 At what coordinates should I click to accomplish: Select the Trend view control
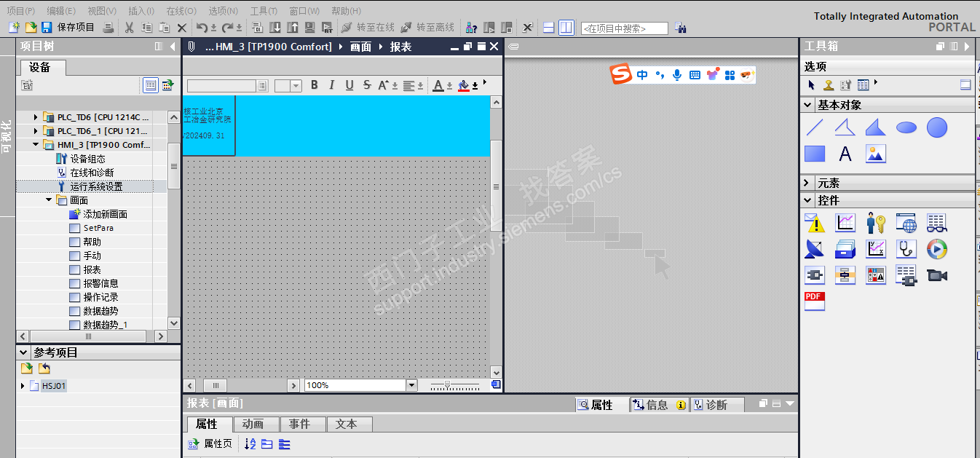[x=845, y=223]
